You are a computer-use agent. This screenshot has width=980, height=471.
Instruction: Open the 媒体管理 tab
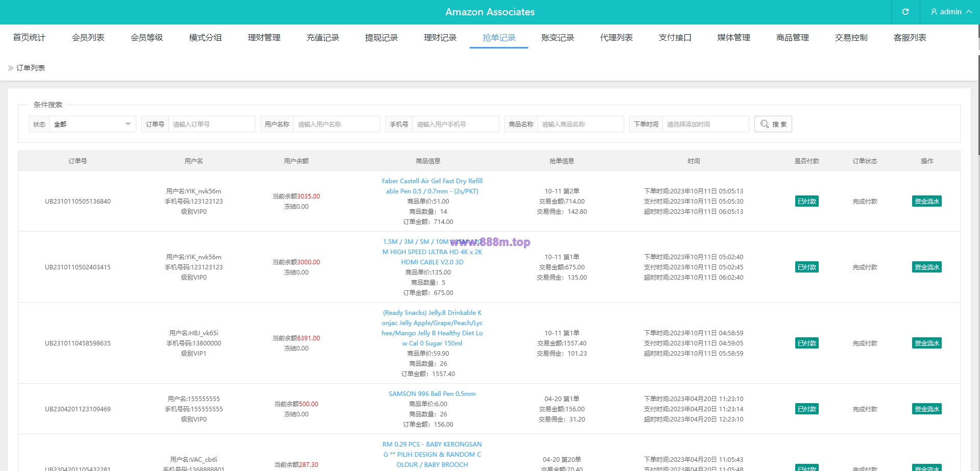(x=733, y=38)
